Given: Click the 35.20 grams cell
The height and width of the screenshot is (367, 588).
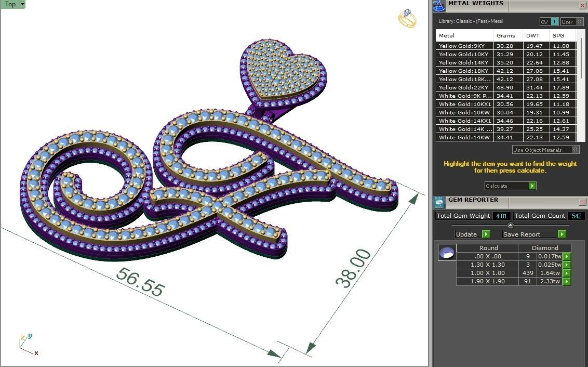Looking at the screenshot, I should pyautogui.click(x=508, y=63).
